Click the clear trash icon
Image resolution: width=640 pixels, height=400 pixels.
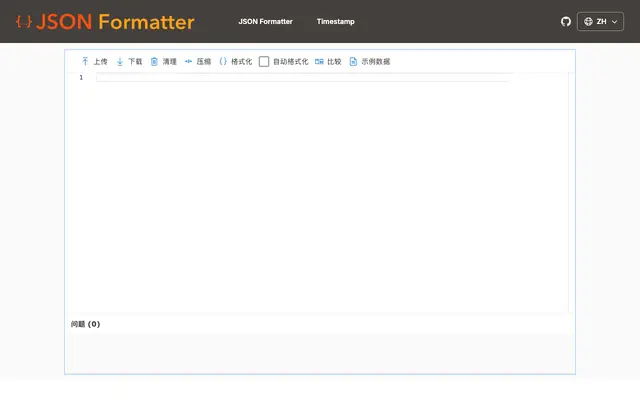pyautogui.click(x=154, y=62)
